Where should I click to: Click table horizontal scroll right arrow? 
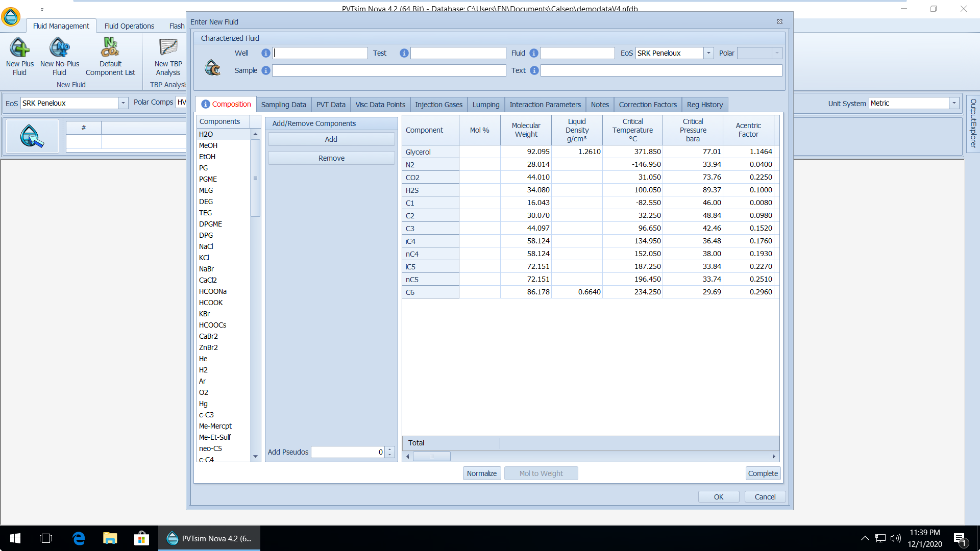tap(774, 457)
